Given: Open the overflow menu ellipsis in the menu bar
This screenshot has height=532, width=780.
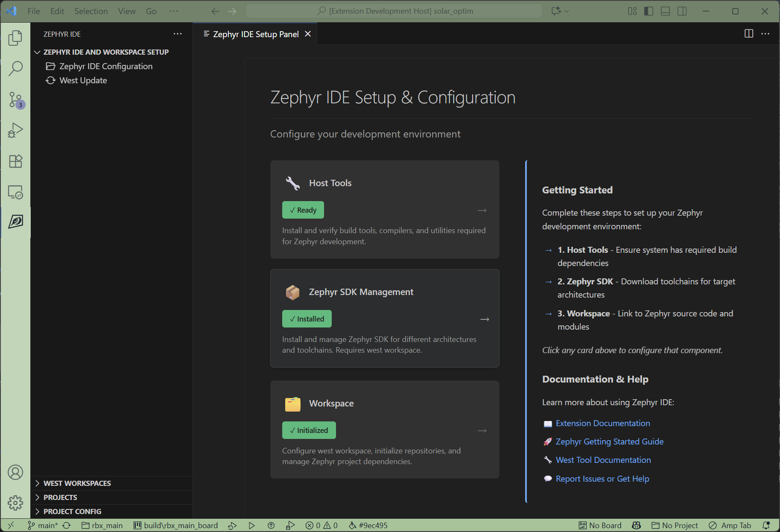Looking at the screenshot, I should pos(174,11).
